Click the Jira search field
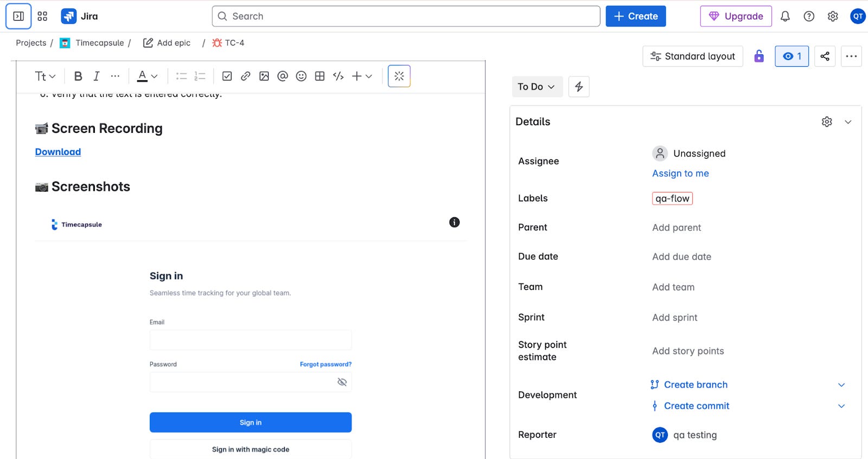The width and height of the screenshot is (868, 459). point(406,16)
